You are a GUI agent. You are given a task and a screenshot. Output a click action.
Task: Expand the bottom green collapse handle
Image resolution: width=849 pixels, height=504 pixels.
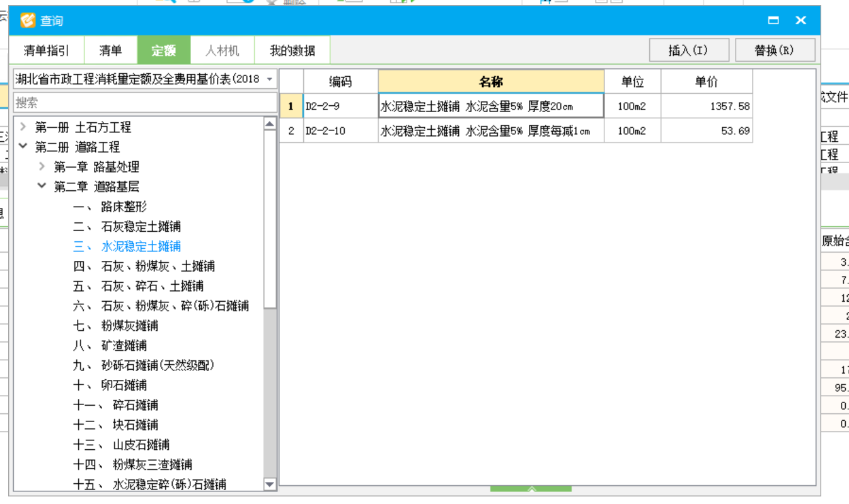pos(531,488)
